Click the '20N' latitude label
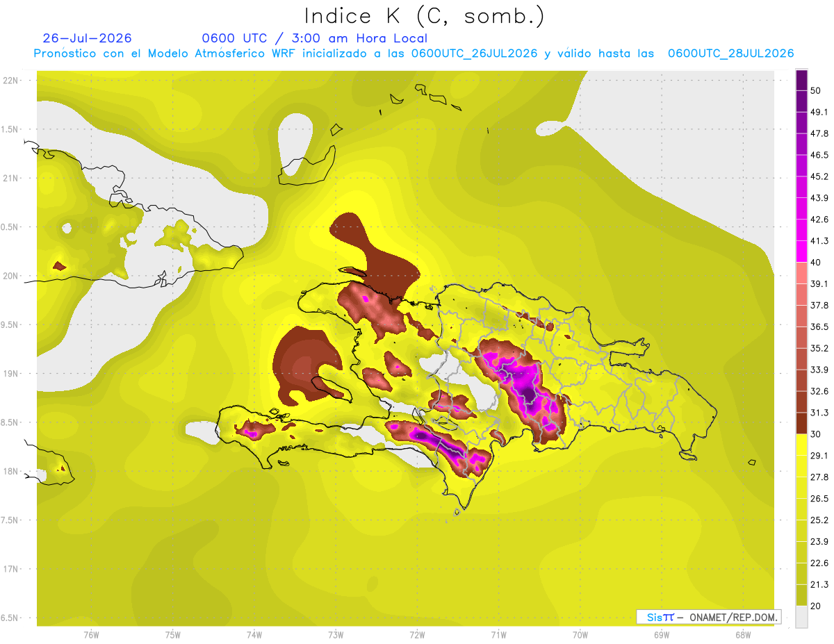Viewport: 834px width, 644px height. (11, 276)
